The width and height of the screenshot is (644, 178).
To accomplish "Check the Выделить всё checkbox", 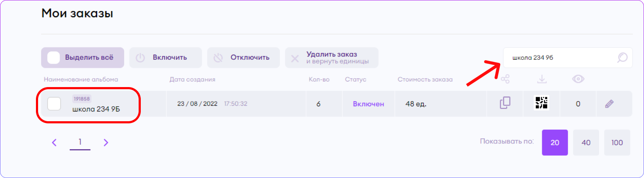I will click(x=53, y=58).
